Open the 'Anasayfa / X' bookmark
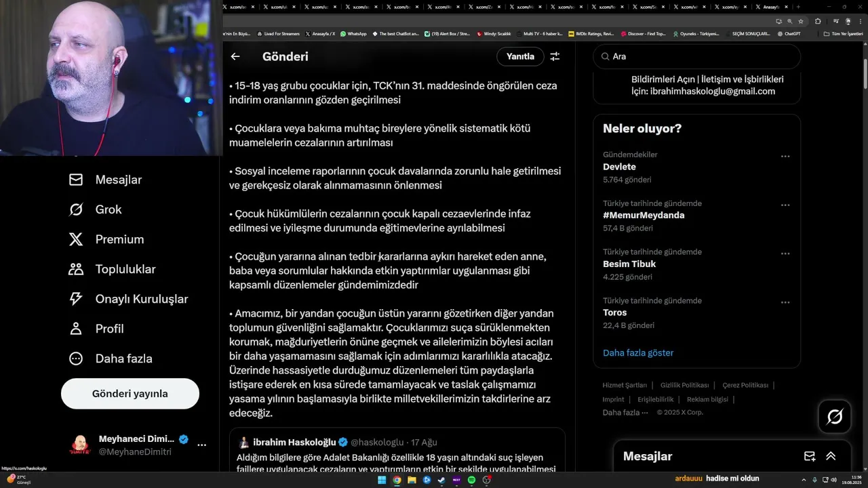The width and height of the screenshot is (868, 488). click(320, 33)
